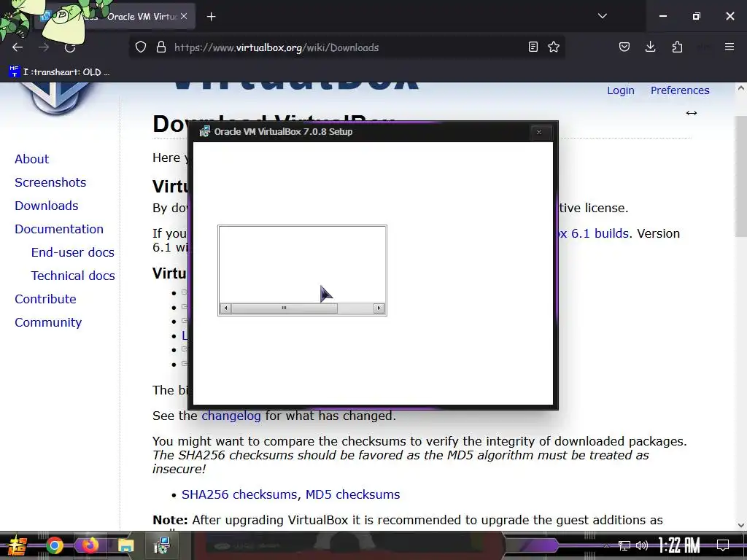747x560 pixels.
Task: Click the setup dialog's right scroll arrow
Action: [x=379, y=308]
